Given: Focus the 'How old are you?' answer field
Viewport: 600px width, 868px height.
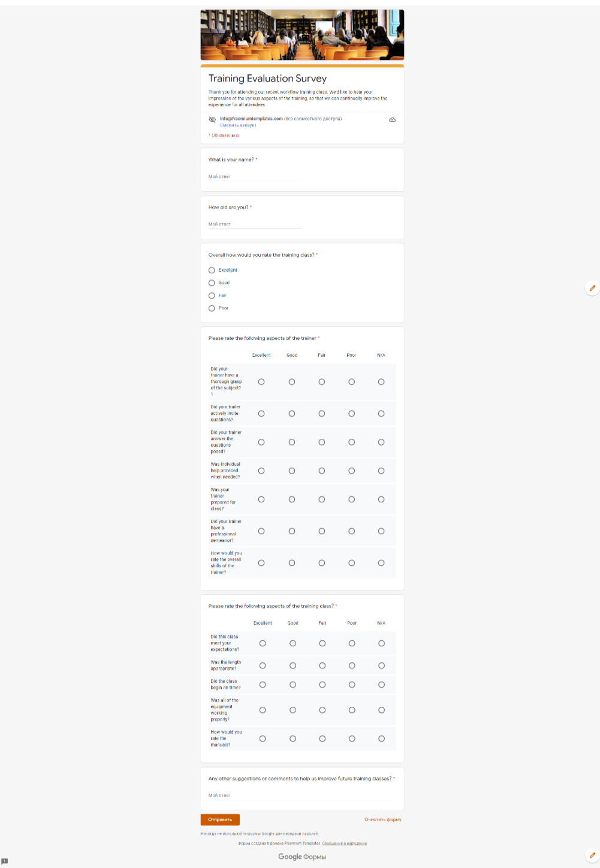Looking at the screenshot, I should (x=255, y=224).
